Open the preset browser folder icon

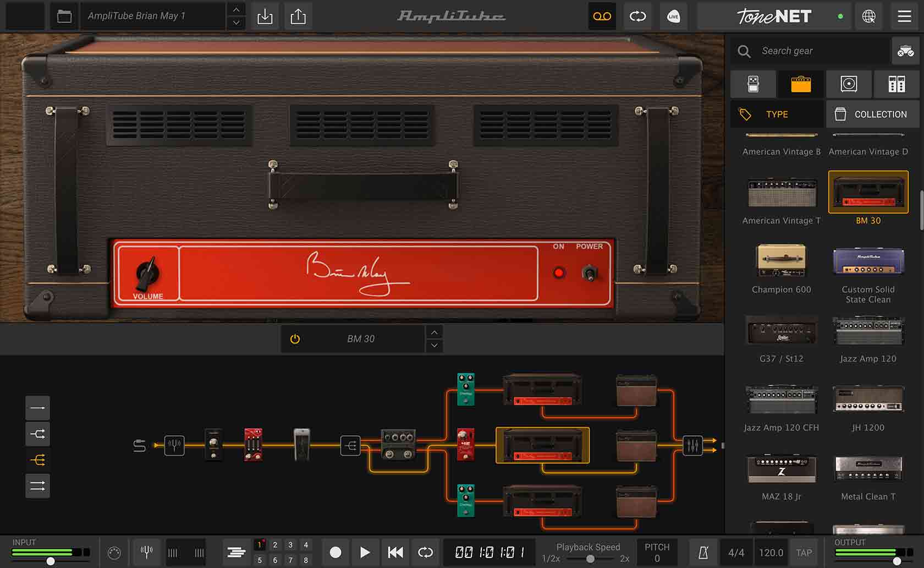pos(64,16)
